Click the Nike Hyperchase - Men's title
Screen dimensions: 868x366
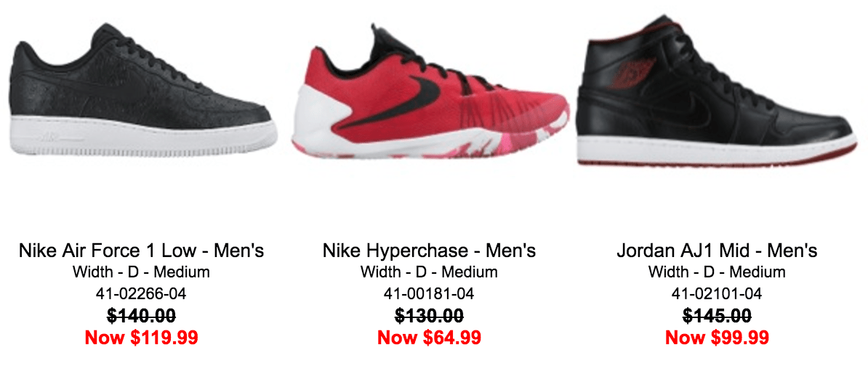click(429, 251)
